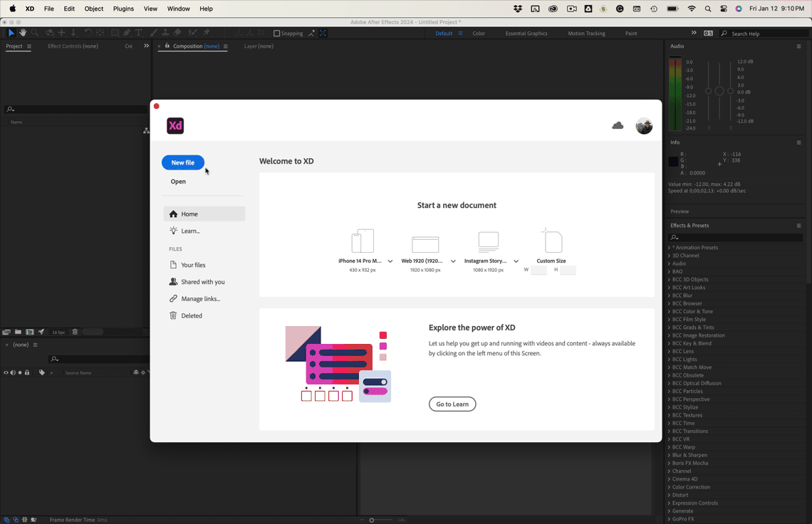The height and width of the screenshot is (524, 812).
Task: Click the left audio level slider handle
Action: pos(708,90)
